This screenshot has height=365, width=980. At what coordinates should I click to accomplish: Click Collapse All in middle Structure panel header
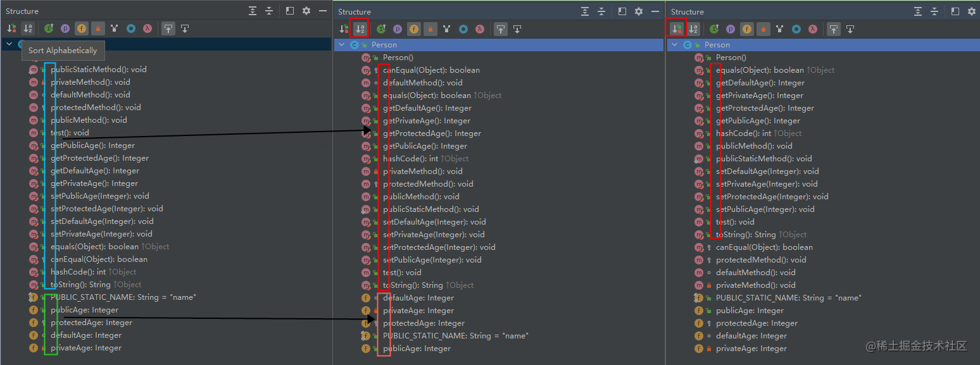(x=601, y=11)
